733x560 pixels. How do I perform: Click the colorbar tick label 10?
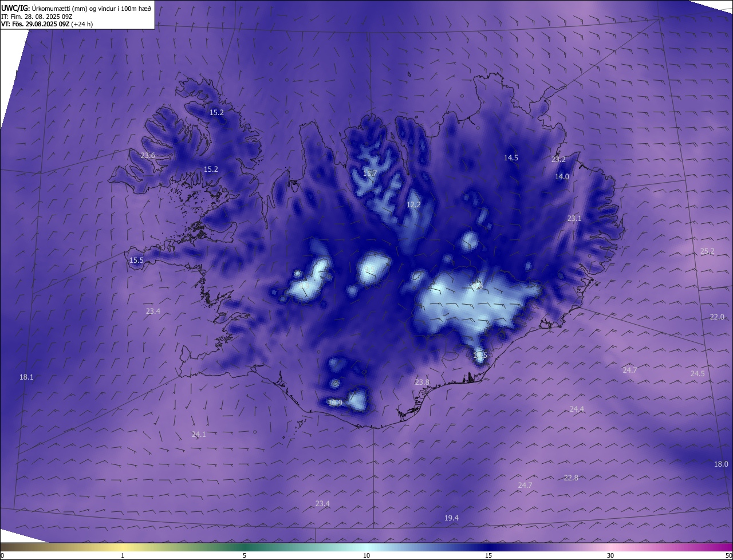[366, 556]
